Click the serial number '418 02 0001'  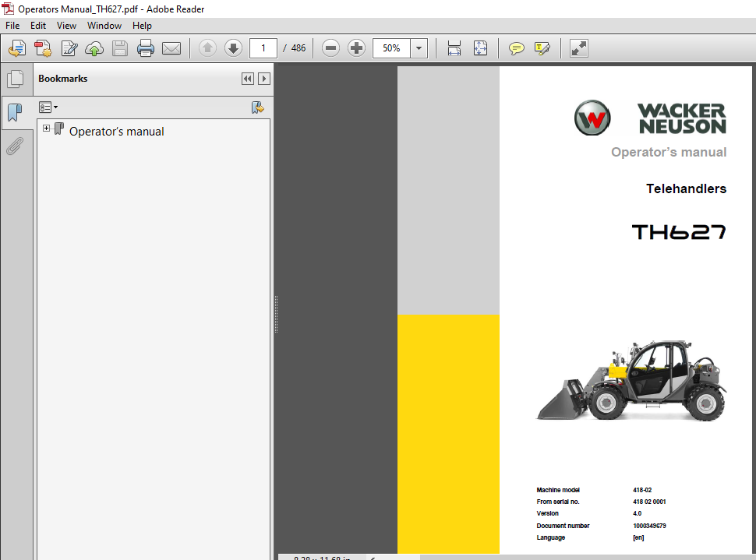649,502
